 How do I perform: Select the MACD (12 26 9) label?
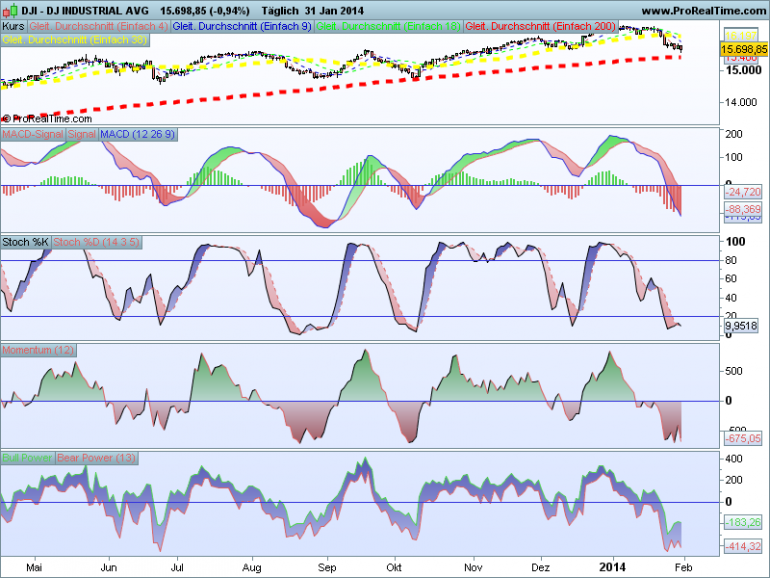138,135
